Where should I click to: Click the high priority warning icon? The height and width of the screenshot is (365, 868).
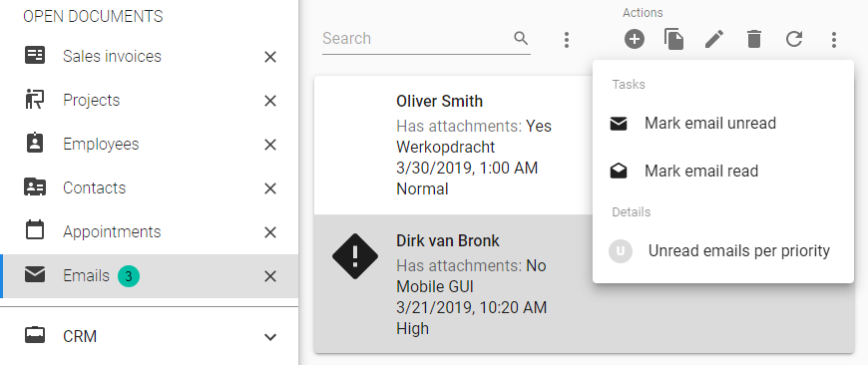[x=355, y=255]
